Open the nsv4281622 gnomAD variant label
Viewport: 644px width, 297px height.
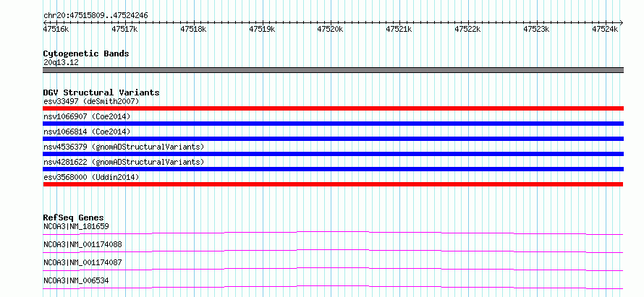[x=124, y=162]
